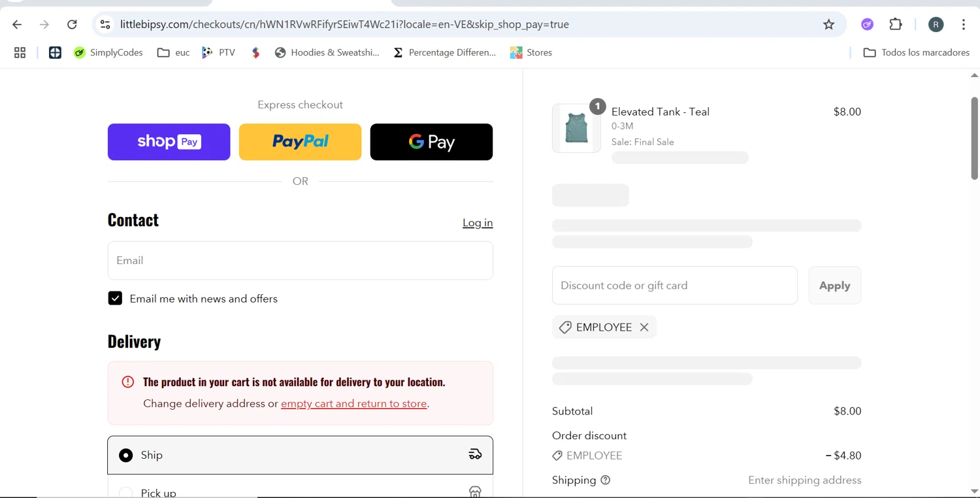This screenshot has height=498, width=980.
Task: Uncheck Email me with news and offers
Action: (x=115, y=299)
